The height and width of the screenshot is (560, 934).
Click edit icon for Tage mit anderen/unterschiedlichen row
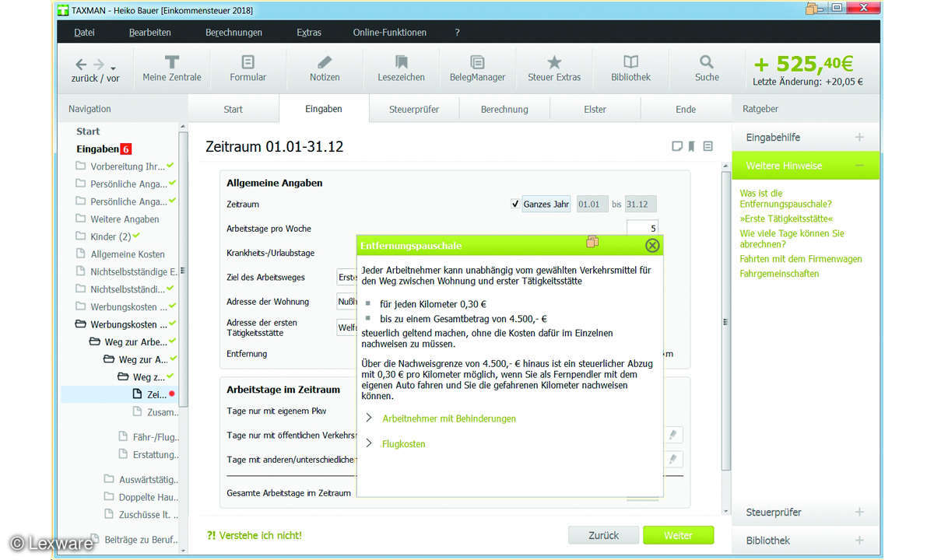point(672,459)
